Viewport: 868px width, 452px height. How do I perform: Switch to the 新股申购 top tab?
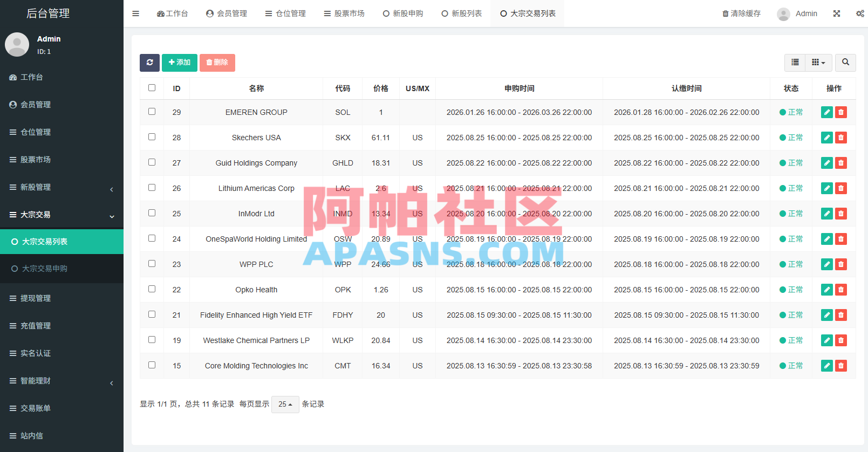(x=403, y=13)
